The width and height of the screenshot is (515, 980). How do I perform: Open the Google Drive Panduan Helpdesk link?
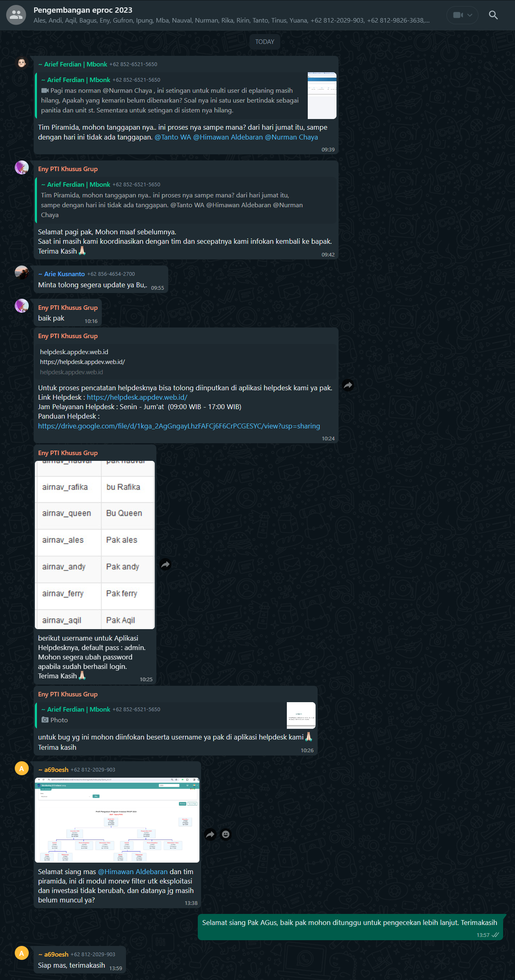pyautogui.click(x=179, y=426)
